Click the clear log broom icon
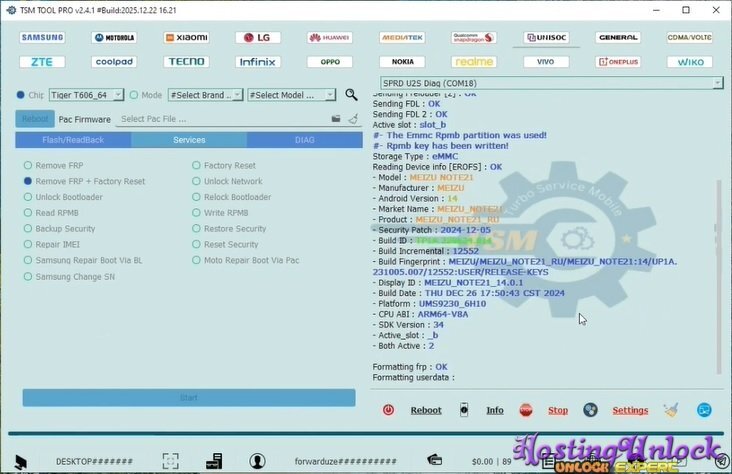Image resolution: width=732 pixels, height=474 pixels. click(671, 410)
